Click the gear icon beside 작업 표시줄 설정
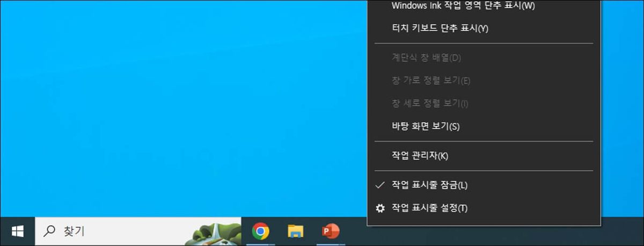644x246 pixels. point(380,208)
